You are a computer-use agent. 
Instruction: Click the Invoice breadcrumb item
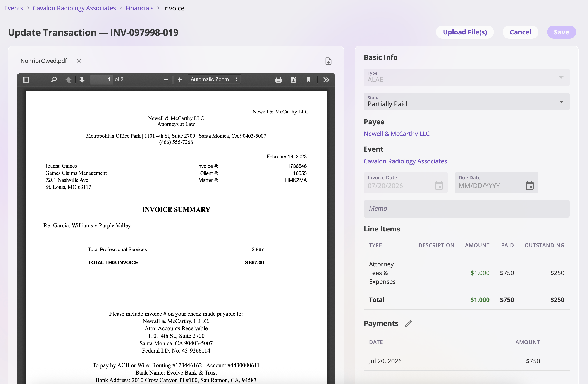[174, 8]
